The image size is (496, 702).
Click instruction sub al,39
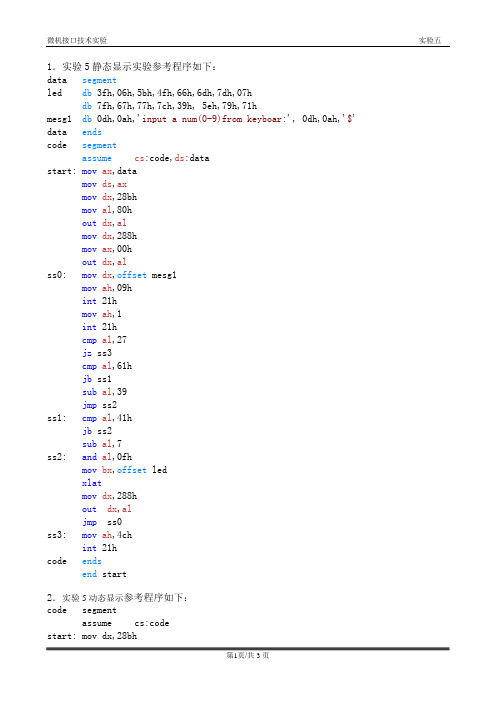coord(104,392)
